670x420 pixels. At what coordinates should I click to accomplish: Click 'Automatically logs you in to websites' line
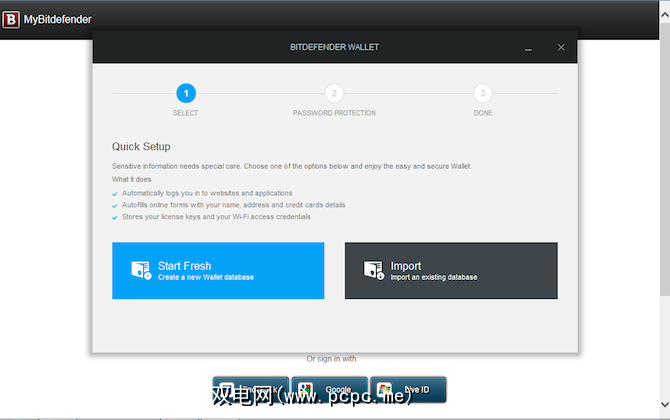pyautogui.click(x=207, y=193)
